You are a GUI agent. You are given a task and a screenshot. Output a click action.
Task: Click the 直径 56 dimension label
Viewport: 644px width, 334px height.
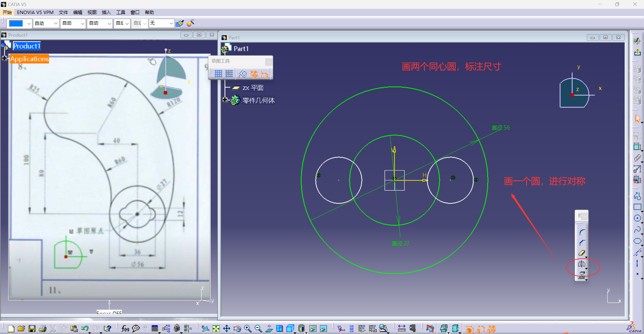pyautogui.click(x=500, y=128)
